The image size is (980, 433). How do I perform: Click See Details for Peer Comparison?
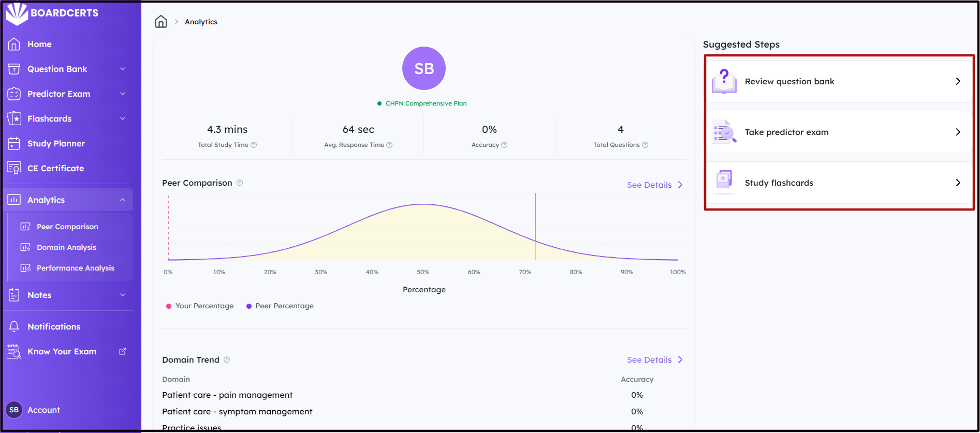(x=655, y=185)
